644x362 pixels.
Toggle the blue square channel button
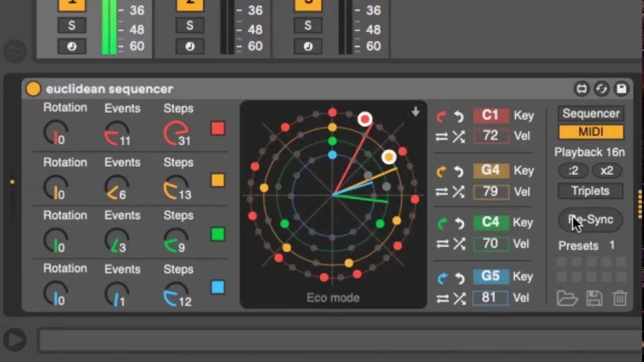tap(218, 287)
